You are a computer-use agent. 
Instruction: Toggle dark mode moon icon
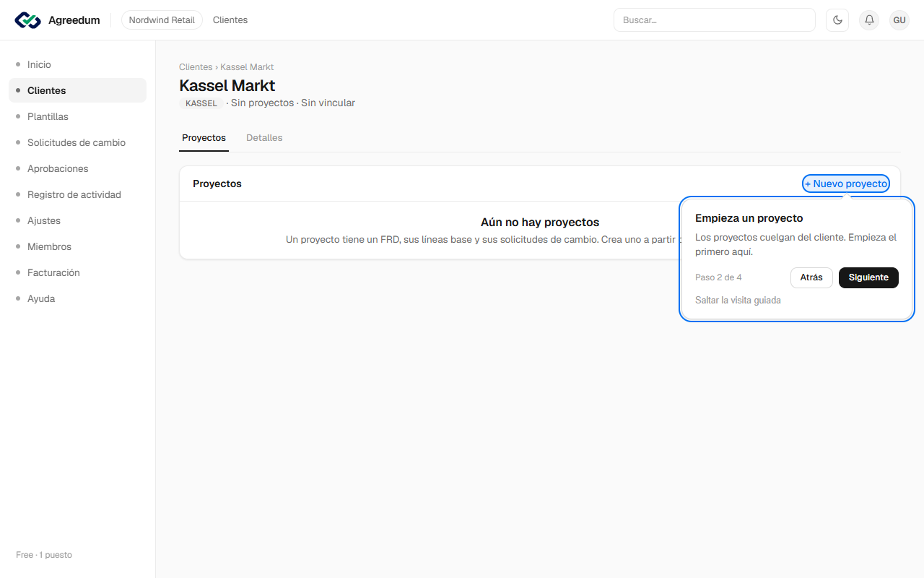pyautogui.click(x=837, y=20)
